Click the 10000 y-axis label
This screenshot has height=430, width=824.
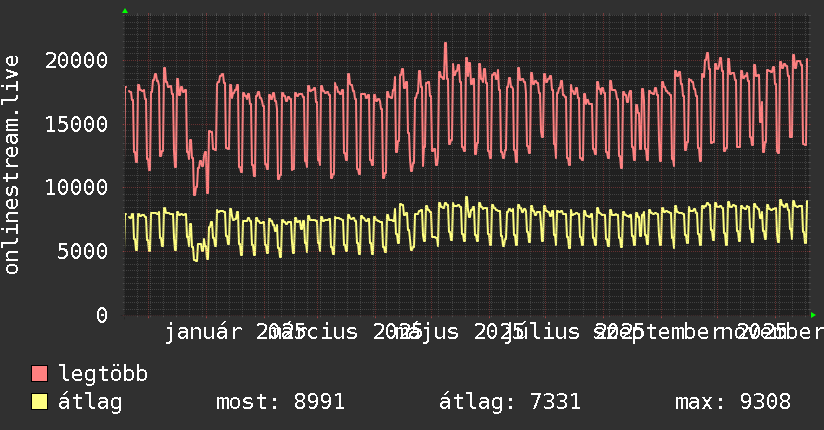point(76,188)
